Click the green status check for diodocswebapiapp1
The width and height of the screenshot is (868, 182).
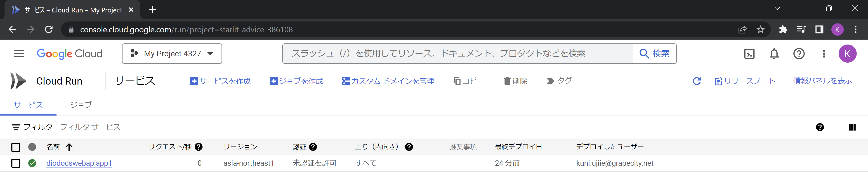(32, 163)
